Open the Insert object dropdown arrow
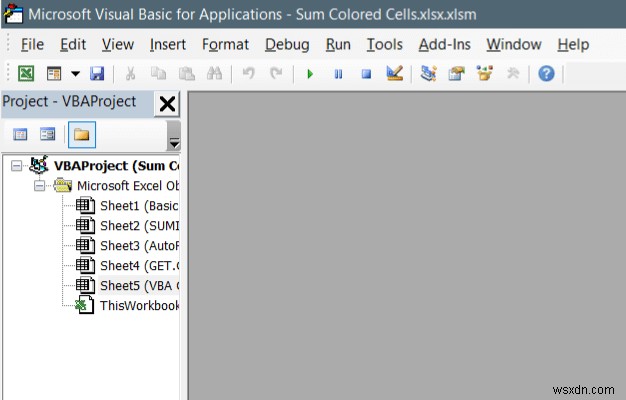The width and height of the screenshot is (626, 400). coord(75,74)
